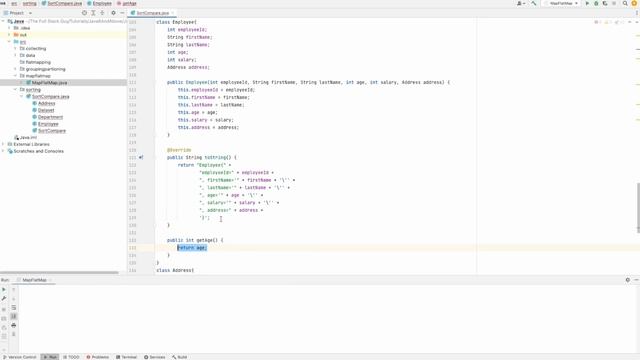Click the editor vertical scrollbar thumb
The image size is (640, 360).
(x=638, y=208)
